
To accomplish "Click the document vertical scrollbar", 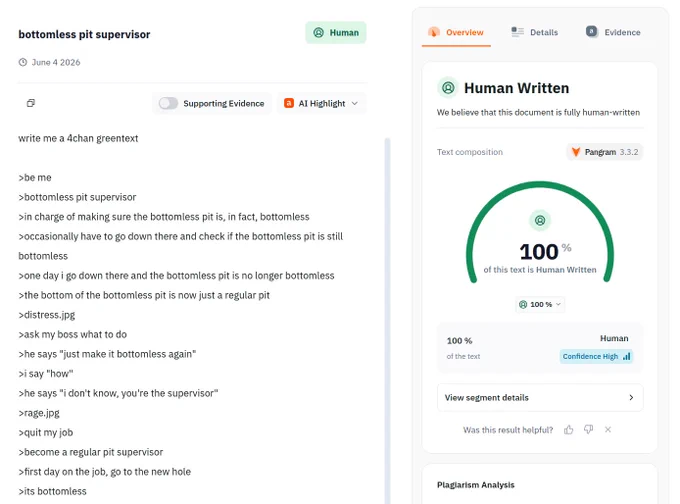I will (387, 321).
